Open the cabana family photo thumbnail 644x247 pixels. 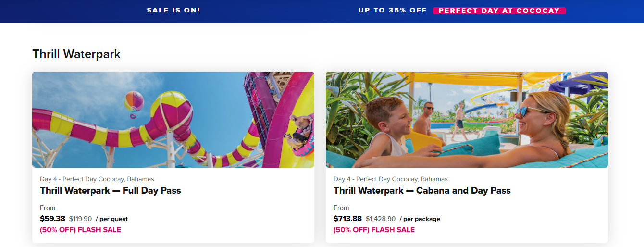(467, 120)
